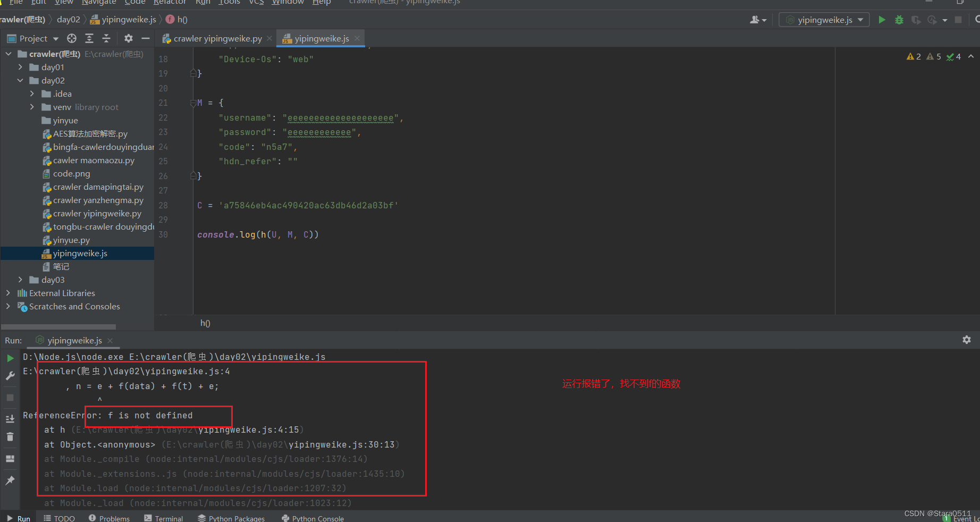Close the yipingweike.js editor tab
The width and height of the screenshot is (980, 522).
[357, 38]
